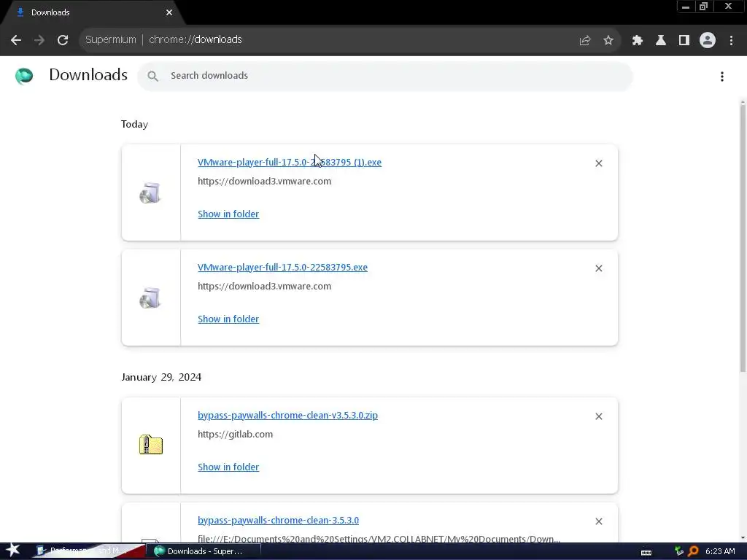747x560 pixels.
Task: Click Downloads - Supermium taskbar button
Action: point(205,551)
